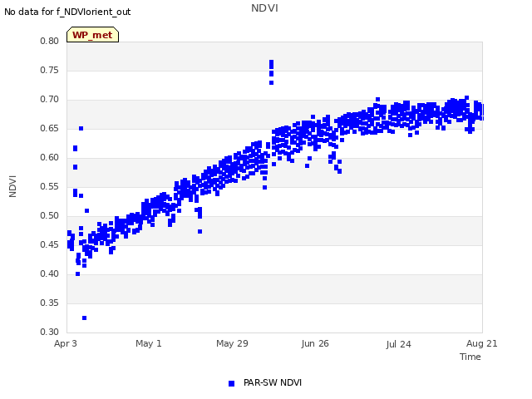Click the Jun 26 x-axis tick label
The image size is (532, 399).
pyautogui.click(x=315, y=343)
